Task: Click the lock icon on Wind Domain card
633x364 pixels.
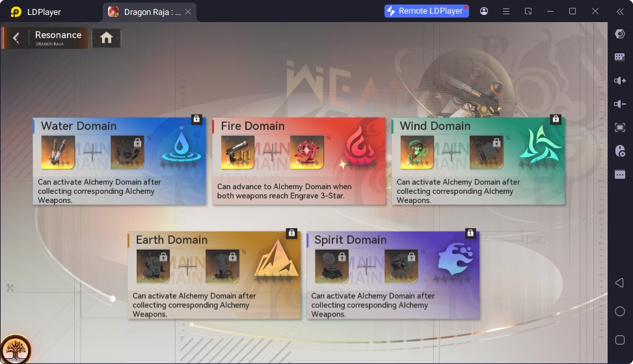Action: (x=555, y=119)
